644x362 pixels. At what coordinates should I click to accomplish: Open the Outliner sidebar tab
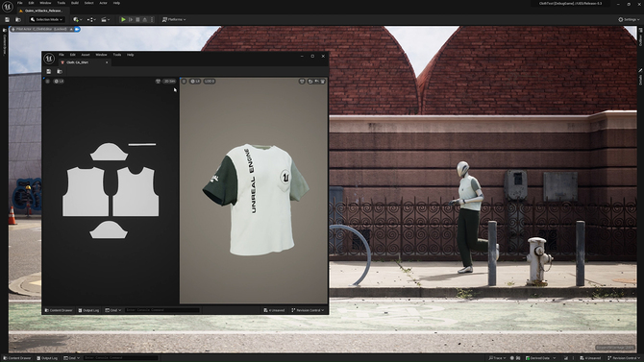coord(640,37)
